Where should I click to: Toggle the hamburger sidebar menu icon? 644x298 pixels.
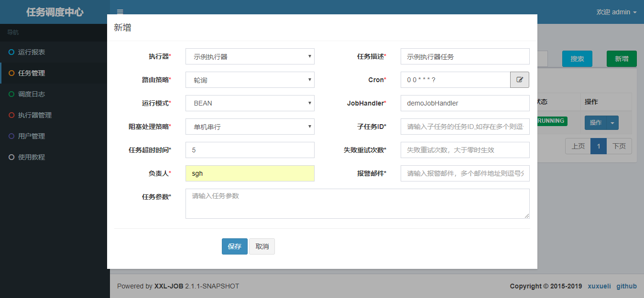point(120,12)
